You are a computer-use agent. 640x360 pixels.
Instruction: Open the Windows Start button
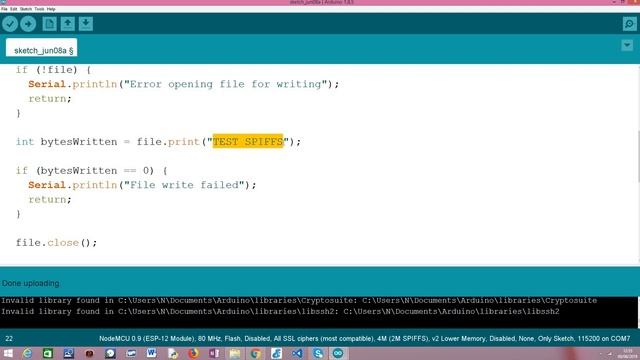click(8, 353)
